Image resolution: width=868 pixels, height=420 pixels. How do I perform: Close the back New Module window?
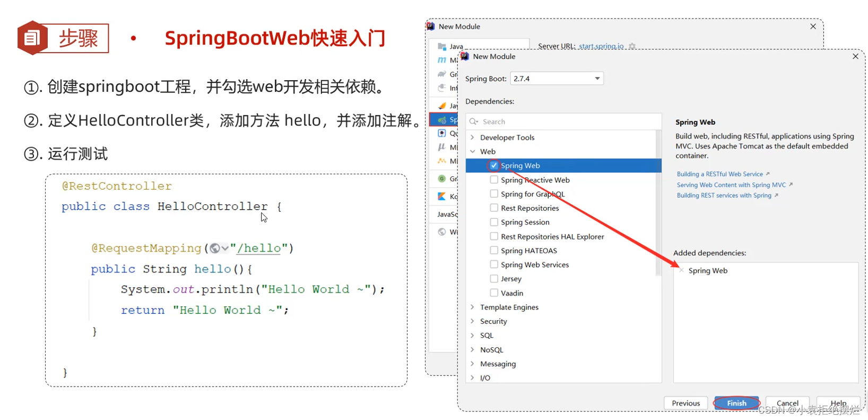pos(813,26)
